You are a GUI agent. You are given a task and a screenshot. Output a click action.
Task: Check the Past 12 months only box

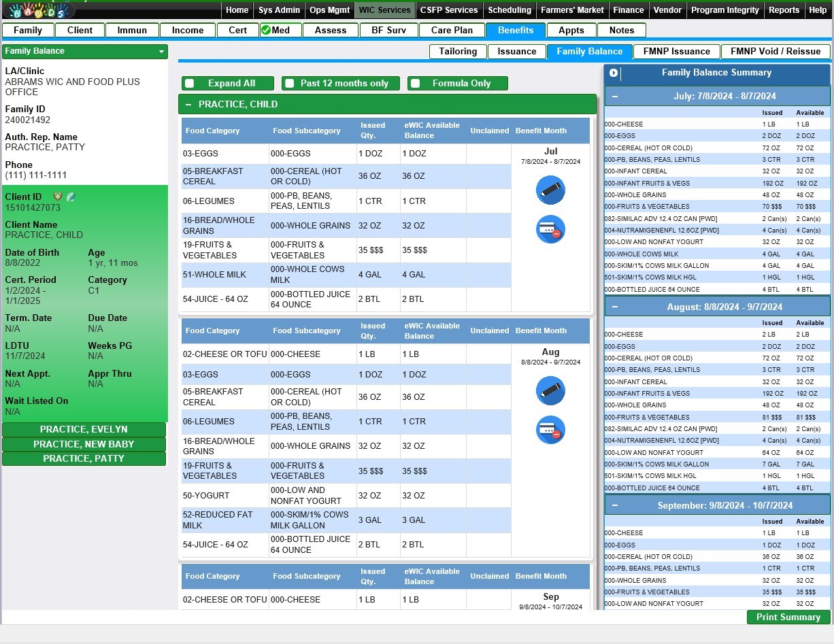click(290, 84)
